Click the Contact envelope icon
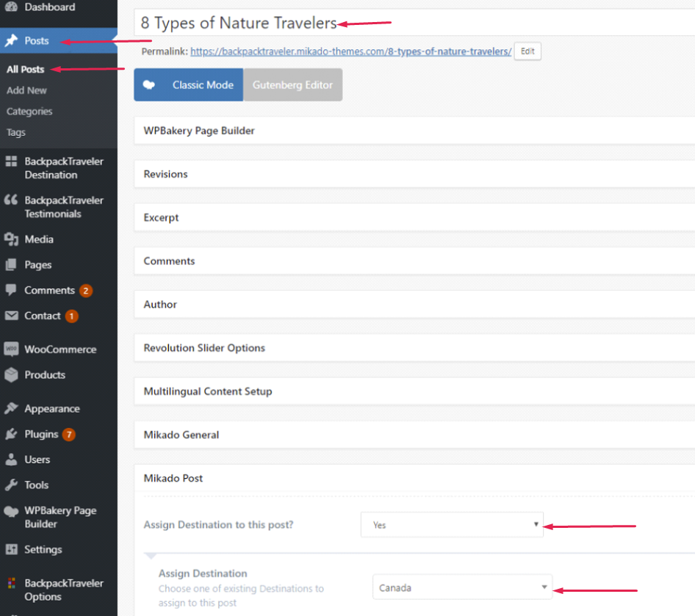695x616 pixels. (x=11, y=316)
